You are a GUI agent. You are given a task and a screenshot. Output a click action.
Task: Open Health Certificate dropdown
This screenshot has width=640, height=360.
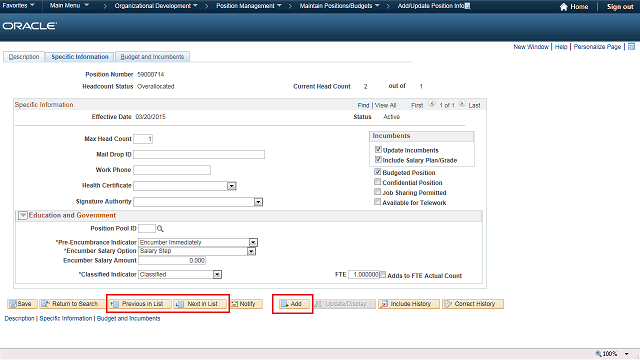(231, 186)
